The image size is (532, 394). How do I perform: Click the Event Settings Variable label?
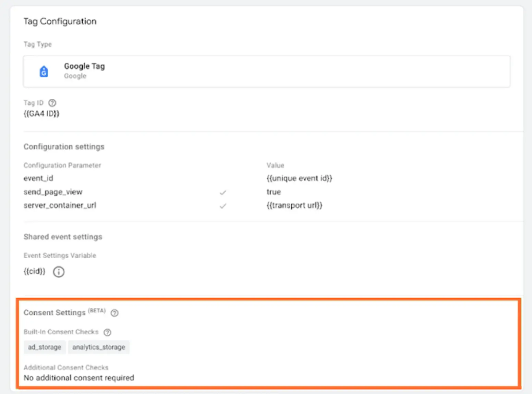tap(60, 255)
